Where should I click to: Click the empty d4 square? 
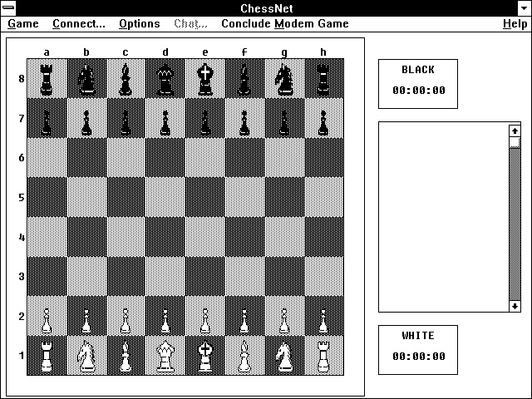[165, 237]
